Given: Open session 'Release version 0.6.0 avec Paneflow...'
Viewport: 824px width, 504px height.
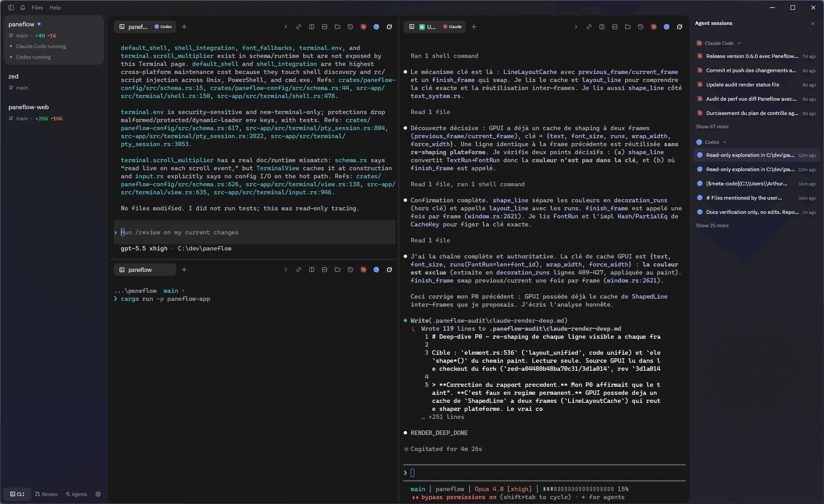Looking at the screenshot, I should point(756,56).
